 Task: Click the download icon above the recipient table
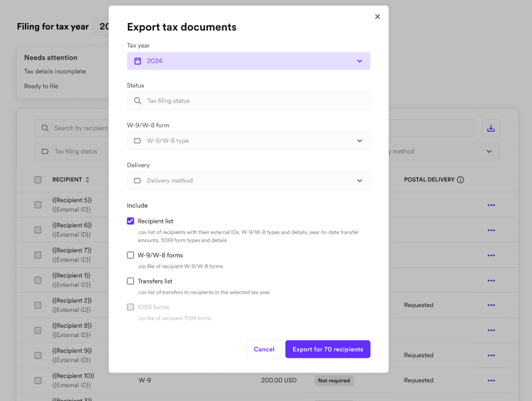pos(491,127)
